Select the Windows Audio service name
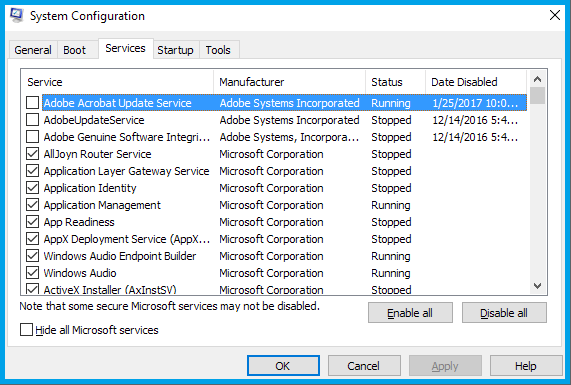 point(80,273)
